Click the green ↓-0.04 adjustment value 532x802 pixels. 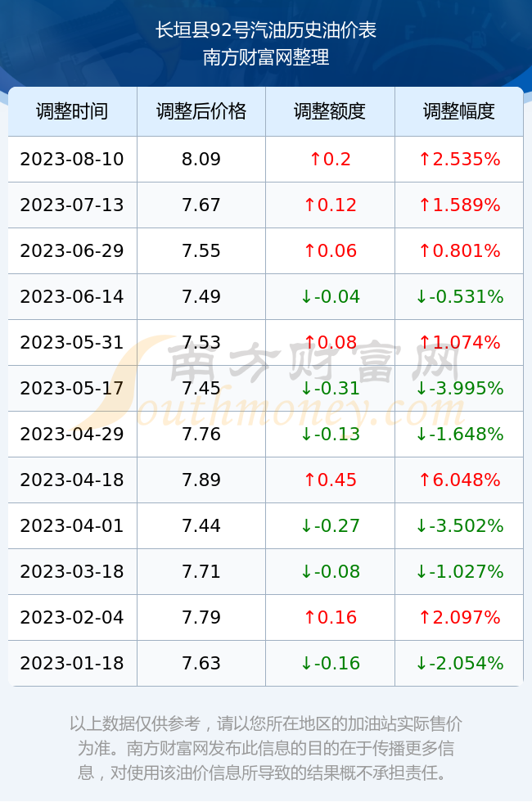tap(330, 296)
